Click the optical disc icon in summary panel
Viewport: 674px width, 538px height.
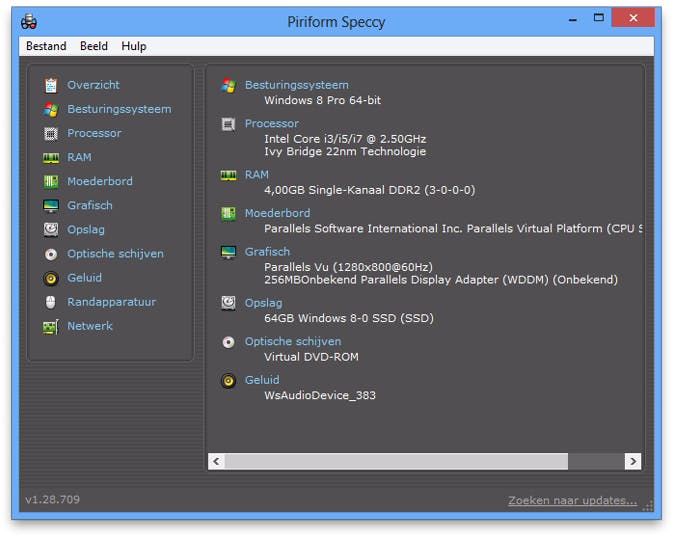[x=228, y=342]
